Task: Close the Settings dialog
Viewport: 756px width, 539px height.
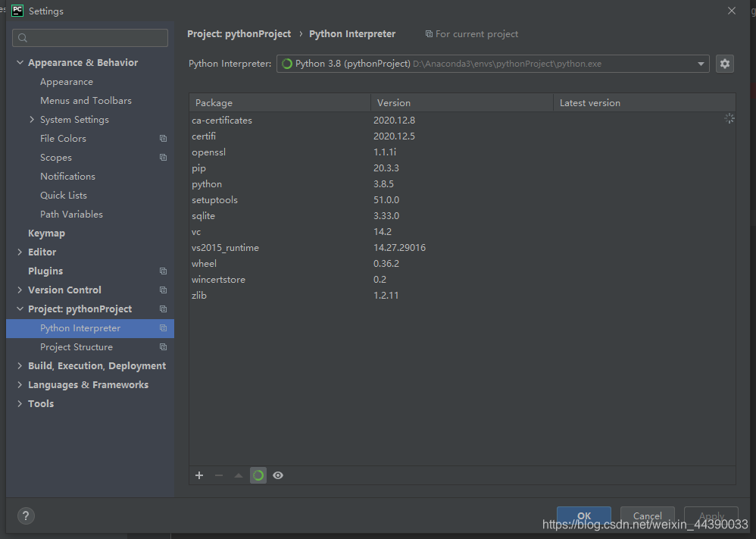Action: [x=732, y=11]
